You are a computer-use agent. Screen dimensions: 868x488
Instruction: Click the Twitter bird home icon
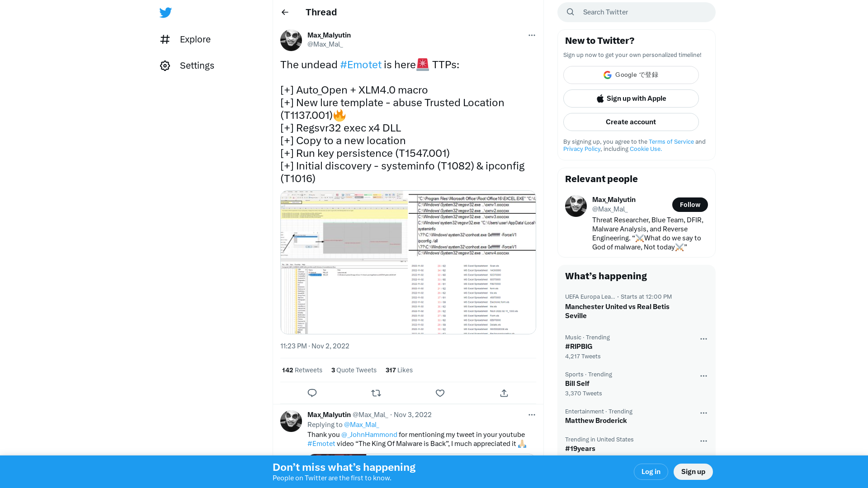click(x=165, y=13)
